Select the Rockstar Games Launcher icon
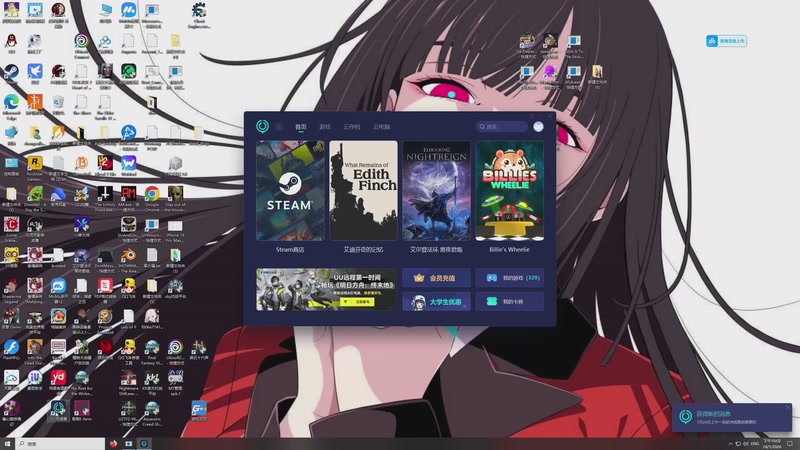Image resolution: width=800 pixels, height=450 pixels. 35,167
